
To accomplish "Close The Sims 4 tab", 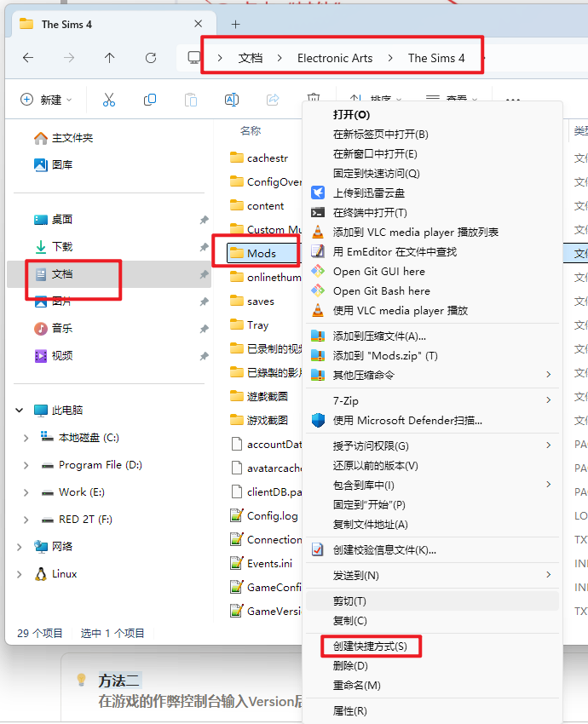I will pos(199,24).
